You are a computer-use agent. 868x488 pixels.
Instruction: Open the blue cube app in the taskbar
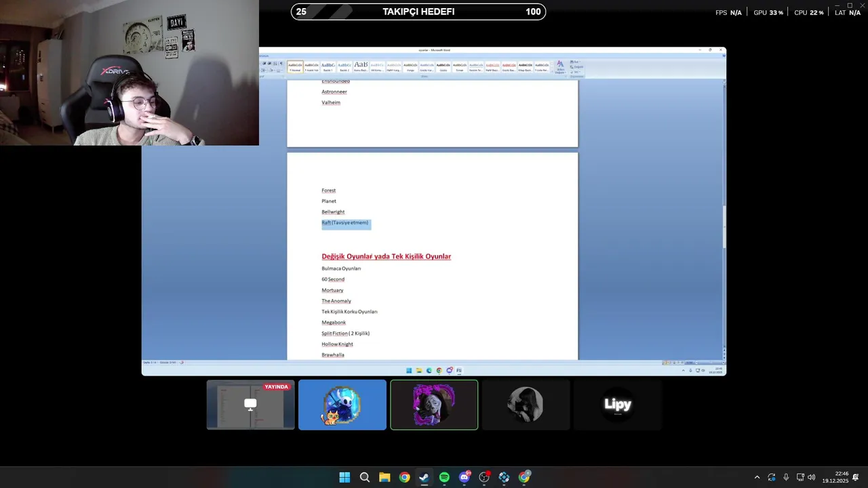click(504, 477)
